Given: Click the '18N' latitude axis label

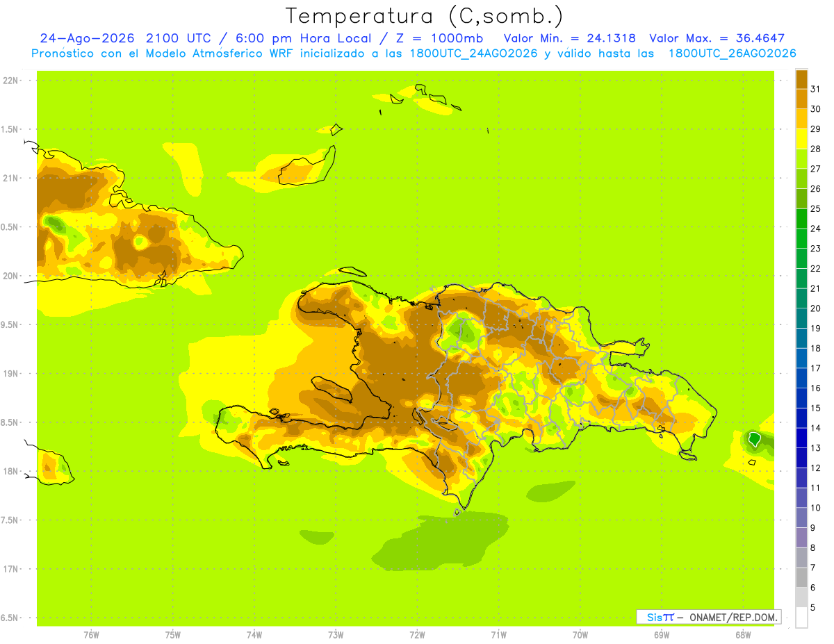Looking at the screenshot, I should click(12, 472).
